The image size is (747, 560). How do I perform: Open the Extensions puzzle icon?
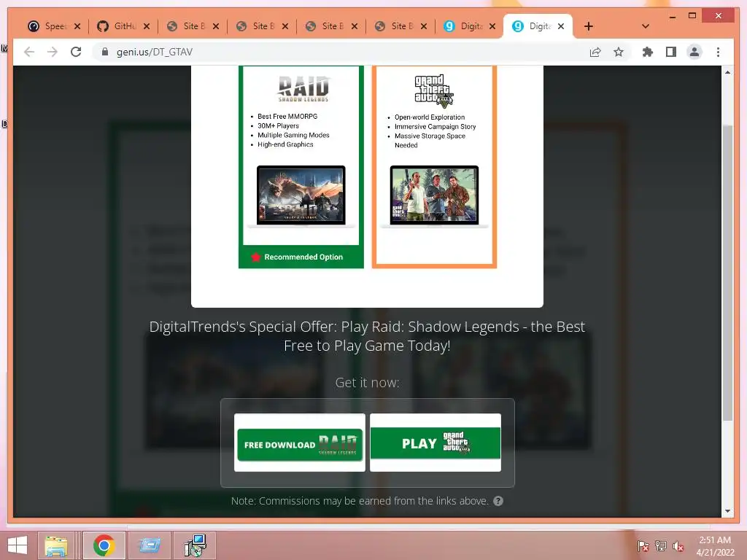click(x=648, y=52)
